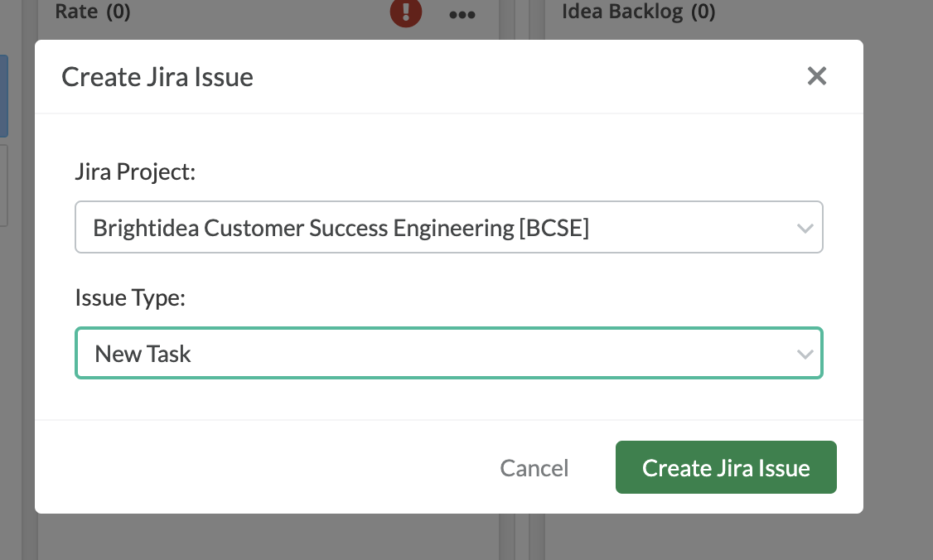933x560 pixels.
Task: Open the Rate column three-dot menu
Action: pos(462,14)
